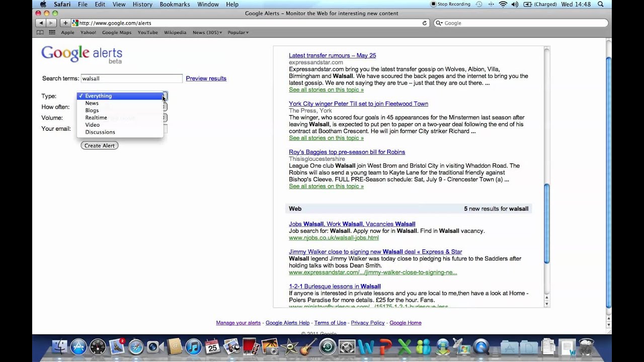Screen dimensions: 644x362
Task: Open the How often dropdown
Action: click(165, 107)
